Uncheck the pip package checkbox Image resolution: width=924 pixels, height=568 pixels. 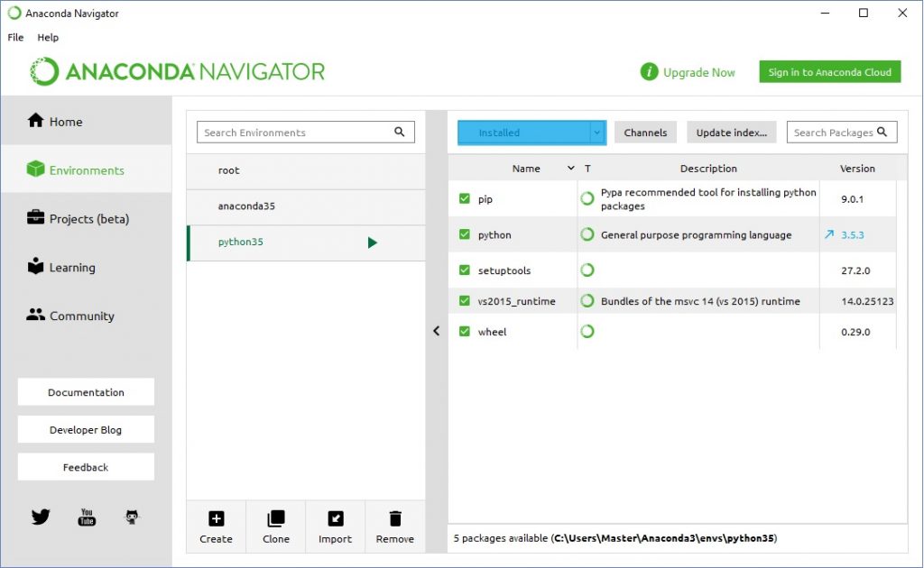pos(465,198)
